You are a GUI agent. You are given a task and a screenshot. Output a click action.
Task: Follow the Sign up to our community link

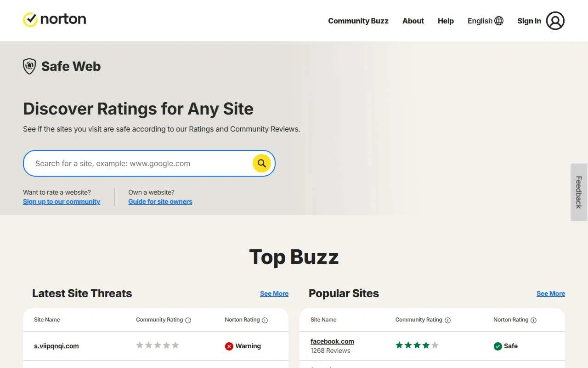pyautogui.click(x=62, y=201)
